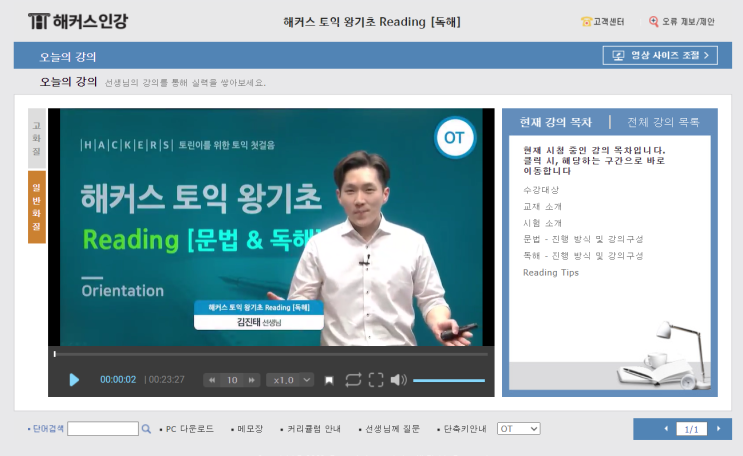The image size is (743, 456).
Task: Open 영상 사이즈 조절 button
Action: coord(660,55)
